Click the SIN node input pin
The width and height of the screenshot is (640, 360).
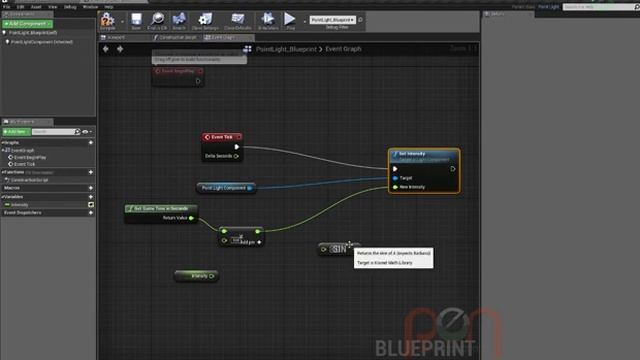pos(324,249)
